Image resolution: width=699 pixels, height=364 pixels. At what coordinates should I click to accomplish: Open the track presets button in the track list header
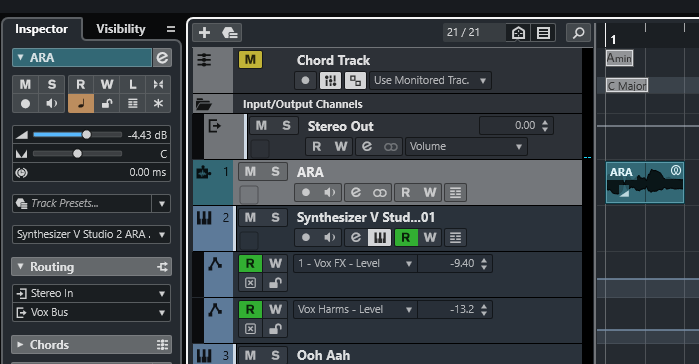[x=230, y=33]
